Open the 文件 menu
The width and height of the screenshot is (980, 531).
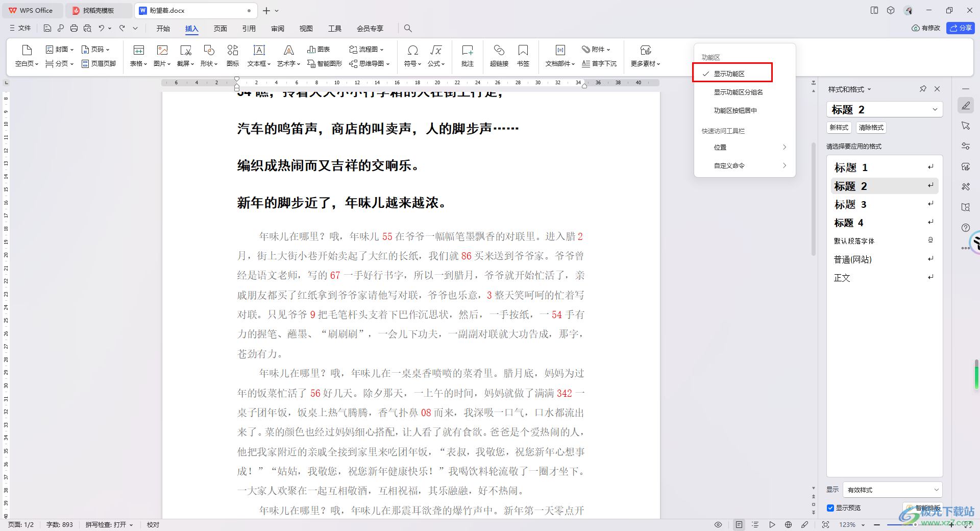[20, 28]
